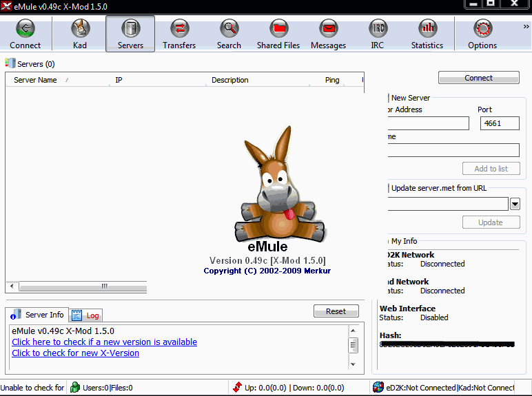Click scroll up arrow in server info box
This screenshot has height=396, width=532.
point(353,330)
